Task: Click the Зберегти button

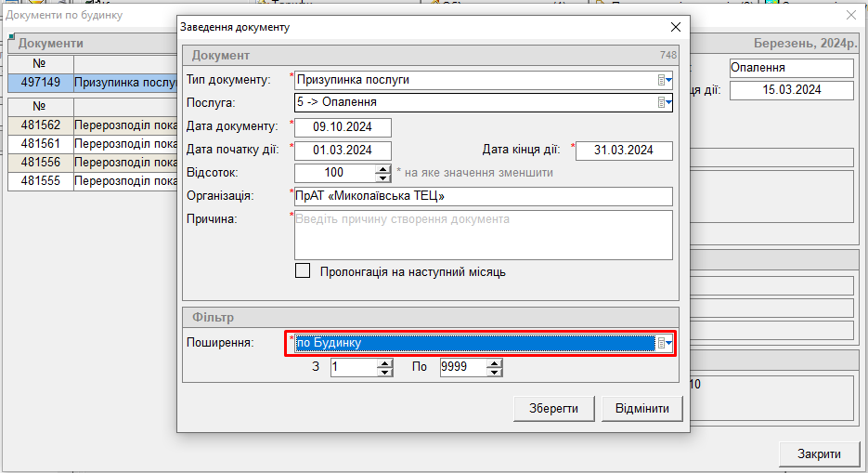Action: (x=554, y=409)
